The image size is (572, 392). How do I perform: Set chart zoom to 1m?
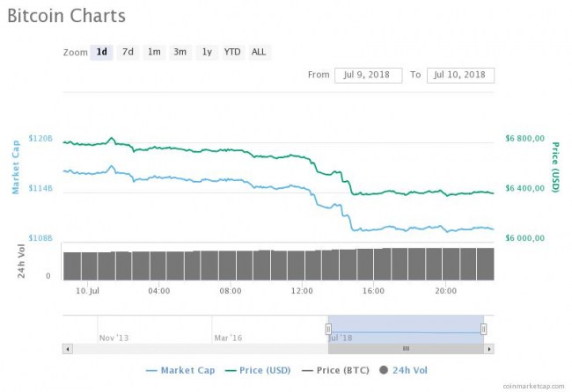pyautogui.click(x=154, y=52)
